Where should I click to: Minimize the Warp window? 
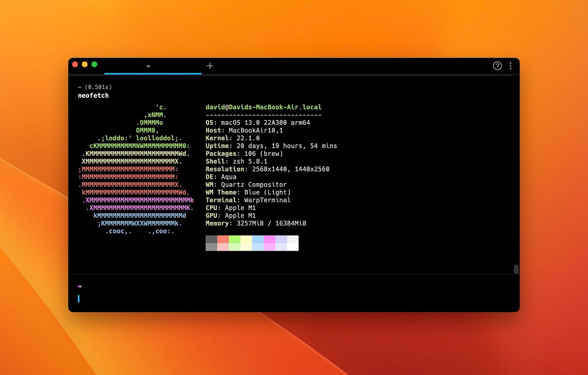point(84,64)
